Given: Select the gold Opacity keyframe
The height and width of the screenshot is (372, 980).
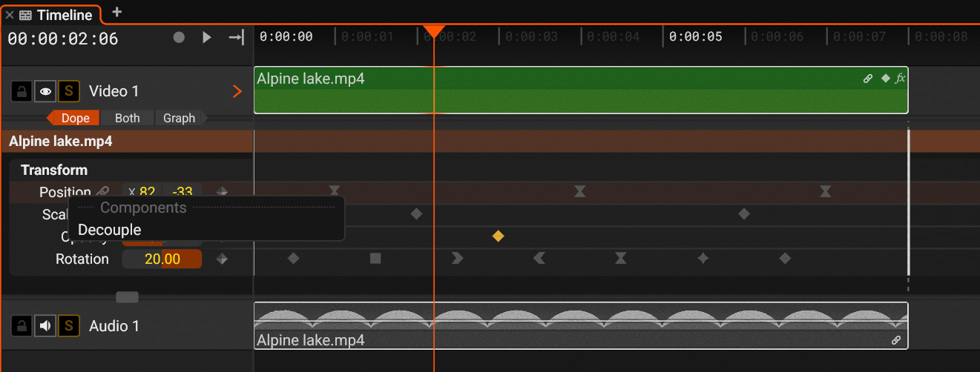Looking at the screenshot, I should tap(498, 236).
